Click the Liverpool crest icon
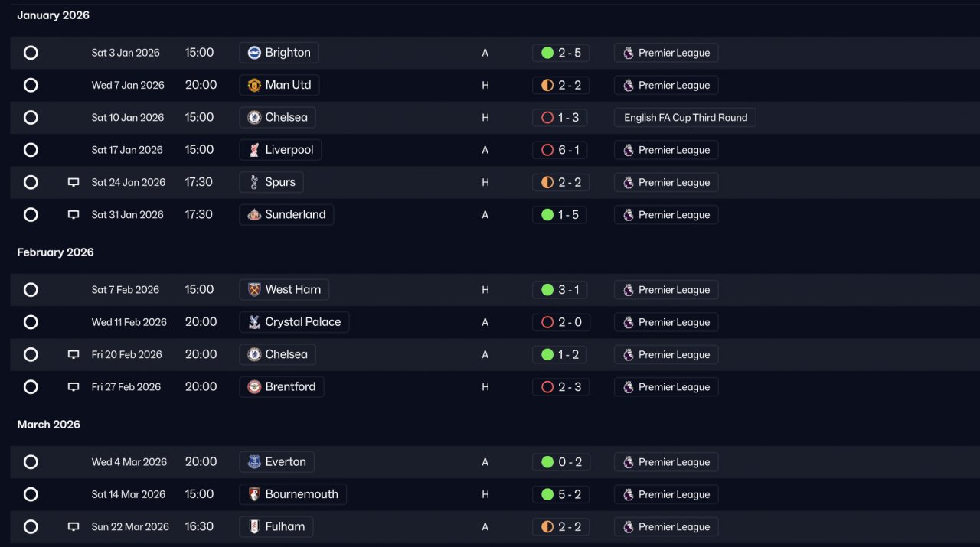 254,150
